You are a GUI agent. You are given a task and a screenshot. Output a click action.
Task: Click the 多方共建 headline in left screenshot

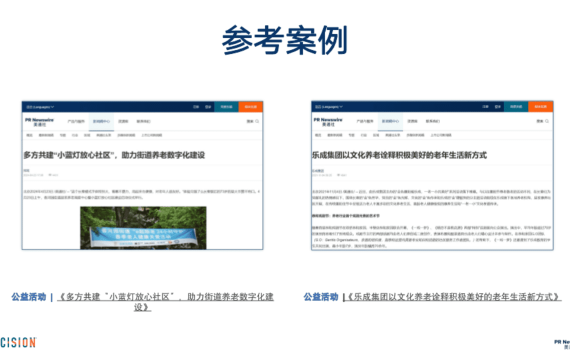[114, 155]
